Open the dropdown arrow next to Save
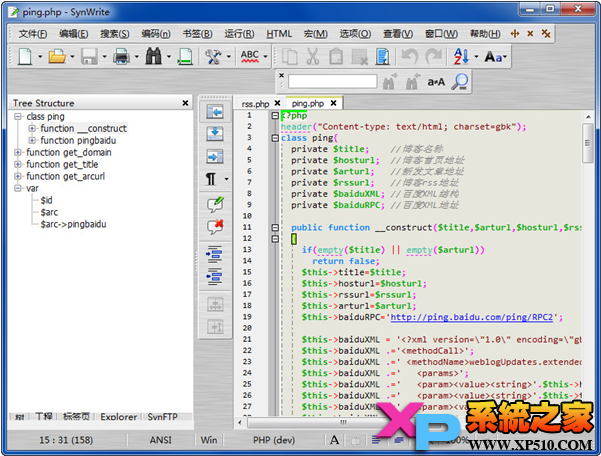 click(105, 57)
